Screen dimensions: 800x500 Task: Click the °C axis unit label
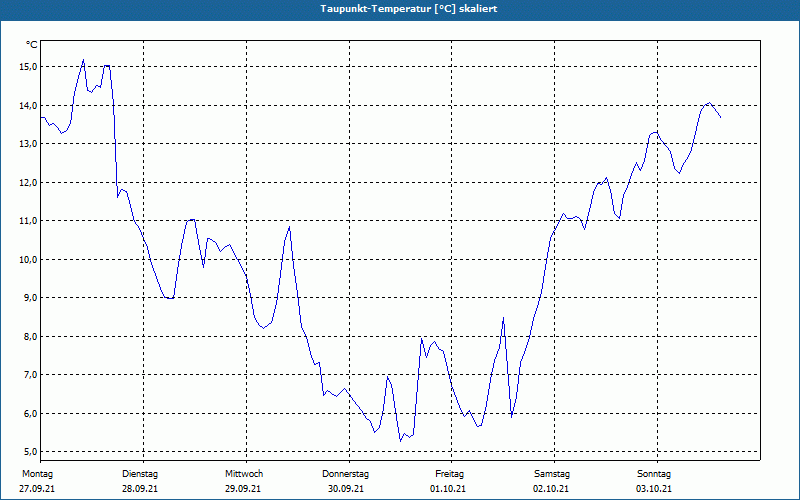coord(32,45)
